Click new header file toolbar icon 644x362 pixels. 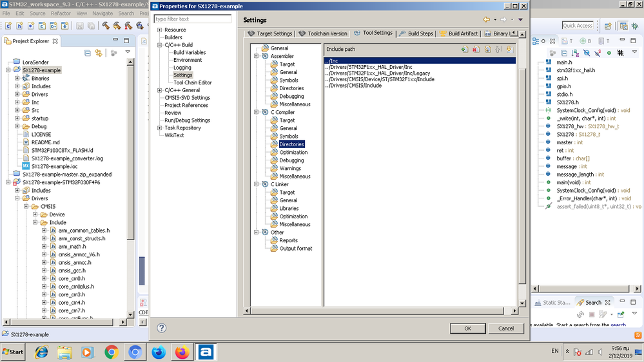[20, 26]
